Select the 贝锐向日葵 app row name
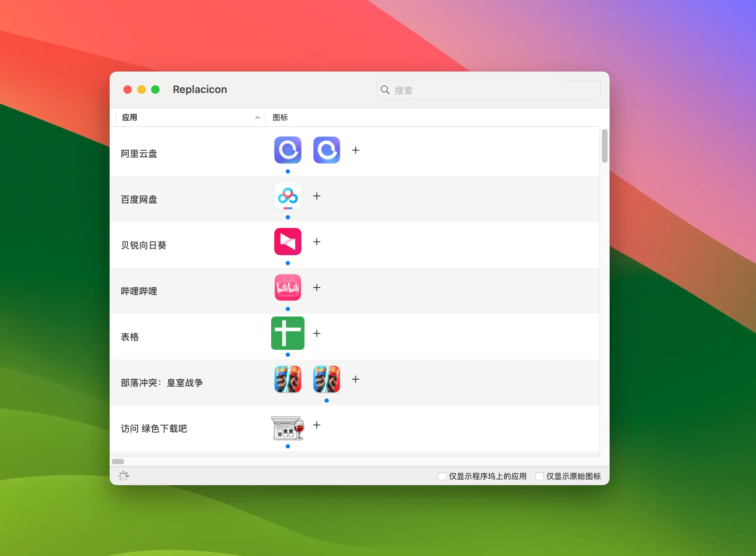Image resolution: width=756 pixels, height=556 pixels. tap(144, 245)
